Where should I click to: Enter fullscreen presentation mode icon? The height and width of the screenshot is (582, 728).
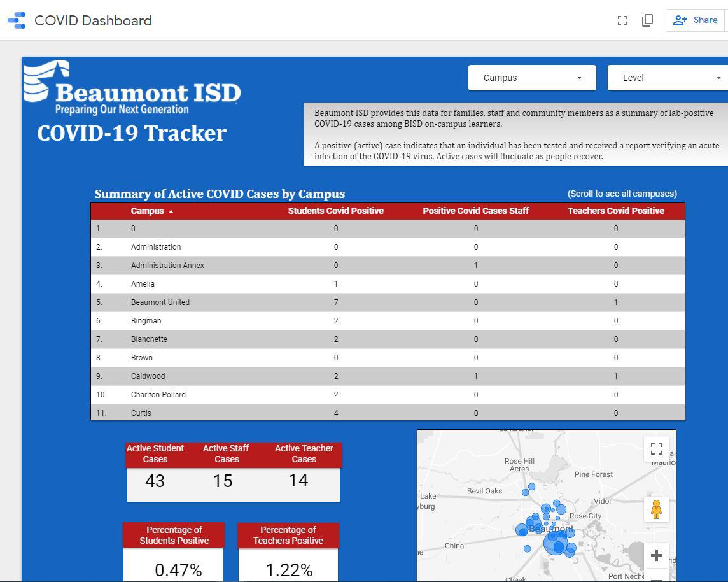(x=622, y=20)
